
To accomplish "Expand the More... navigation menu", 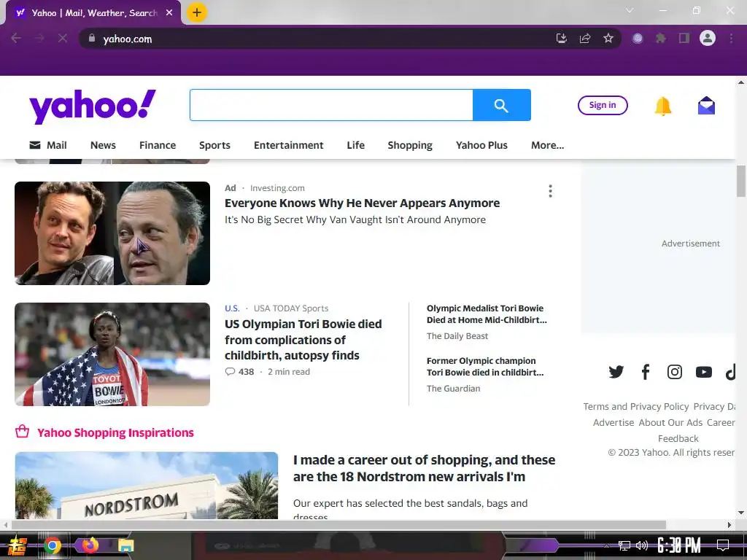I will coord(547,145).
